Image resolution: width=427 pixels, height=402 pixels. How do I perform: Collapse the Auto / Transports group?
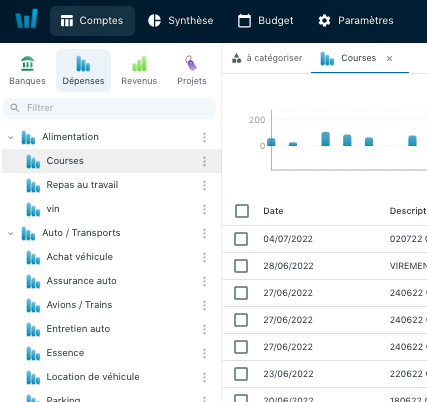click(x=11, y=233)
